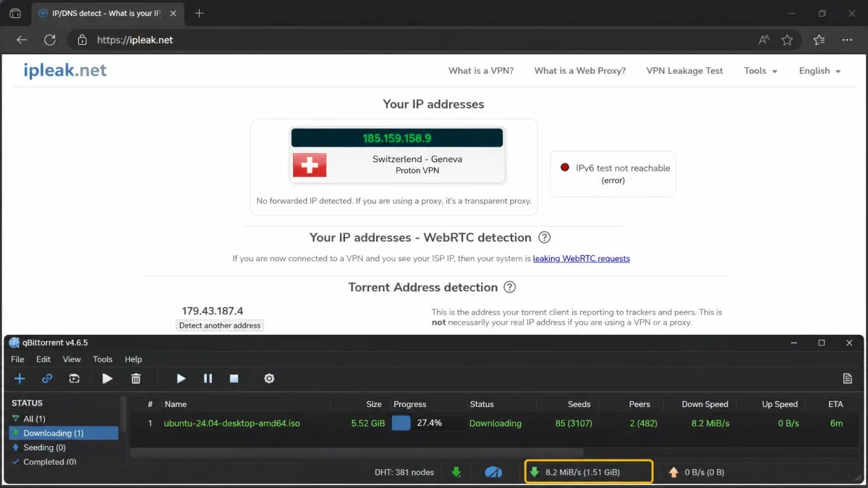Click the 185.159.158.9 IP address box
This screenshot has height=488, width=868.
(396, 137)
